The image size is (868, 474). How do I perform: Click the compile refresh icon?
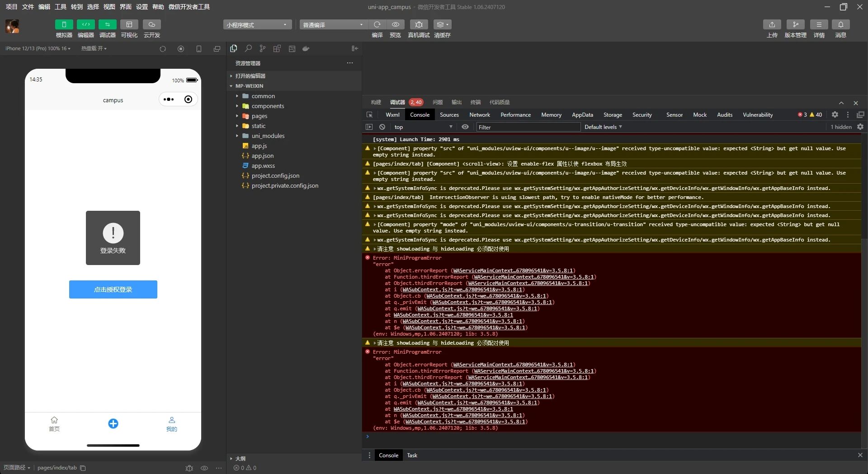pos(377,24)
